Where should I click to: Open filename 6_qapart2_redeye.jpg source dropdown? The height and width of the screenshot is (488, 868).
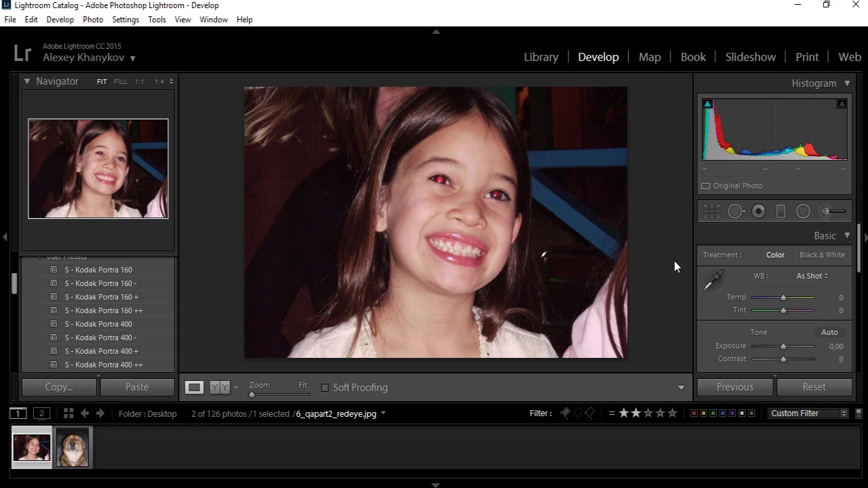click(x=383, y=413)
